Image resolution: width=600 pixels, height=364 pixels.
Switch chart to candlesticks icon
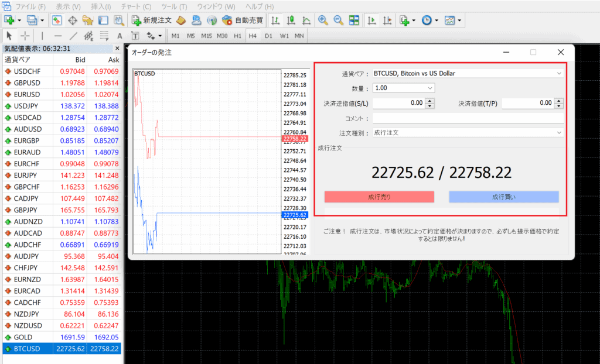[291, 20]
